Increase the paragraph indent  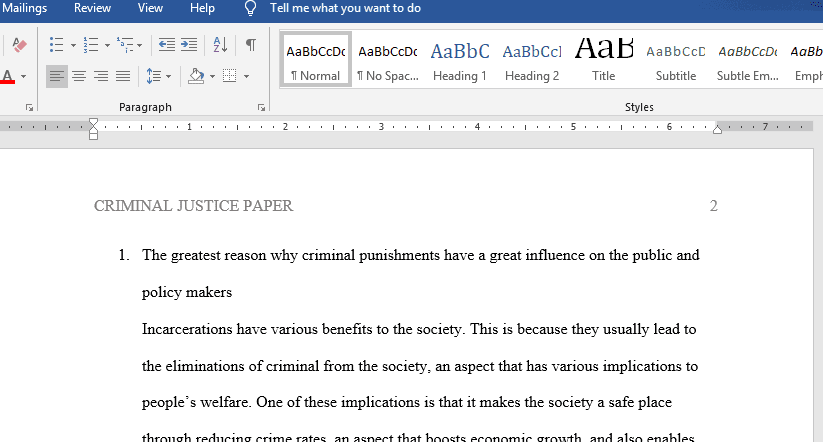coord(189,45)
